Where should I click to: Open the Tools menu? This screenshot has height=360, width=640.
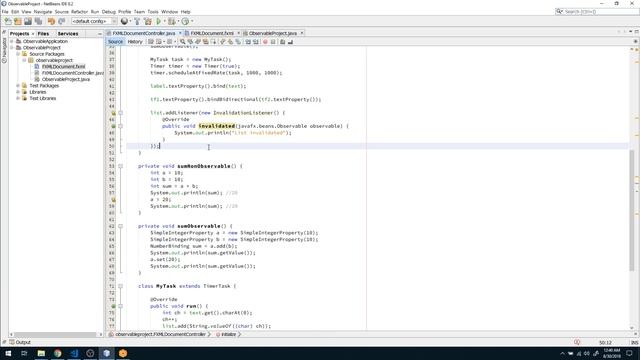[x=153, y=12]
